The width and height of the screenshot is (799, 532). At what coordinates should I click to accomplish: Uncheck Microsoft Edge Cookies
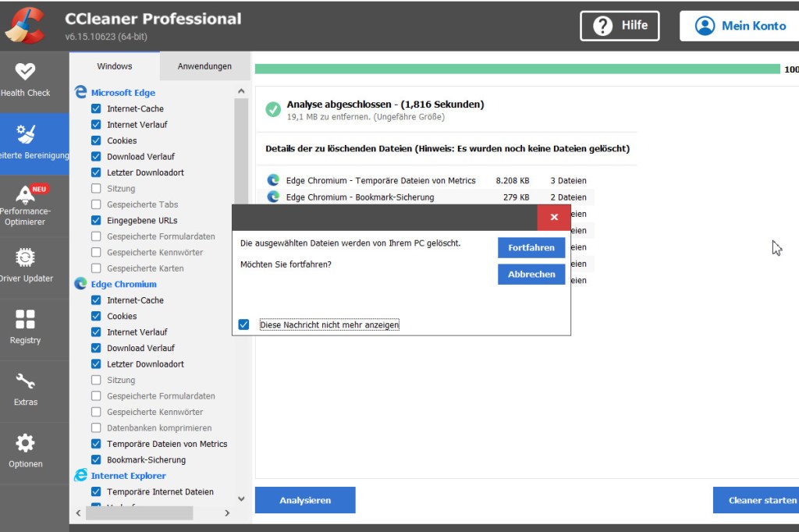(x=96, y=140)
